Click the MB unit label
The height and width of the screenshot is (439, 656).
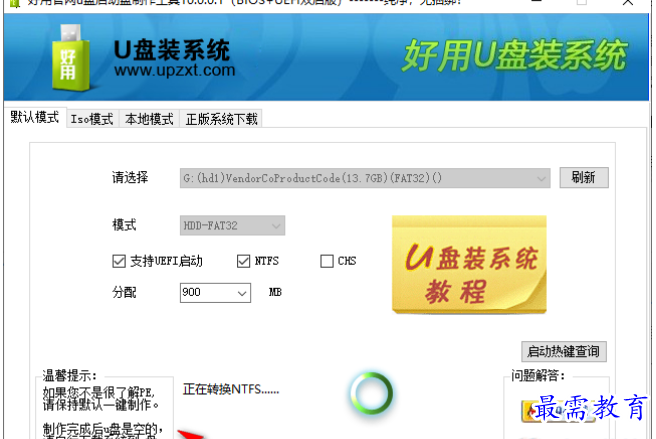point(275,292)
